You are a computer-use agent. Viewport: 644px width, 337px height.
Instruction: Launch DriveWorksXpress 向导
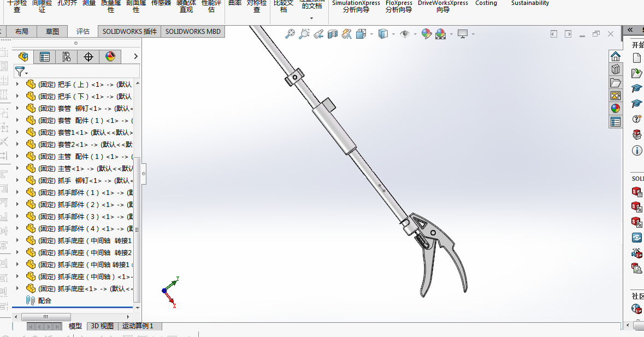[x=443, y=6]
